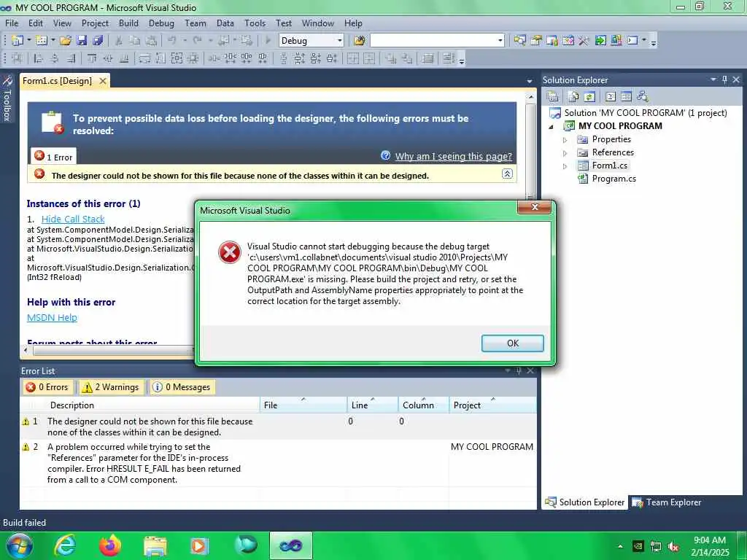This screenshot has width=747, height=560.
Task: Click the Refresh icon in Solution Explorer
Action: pos(589,97)
